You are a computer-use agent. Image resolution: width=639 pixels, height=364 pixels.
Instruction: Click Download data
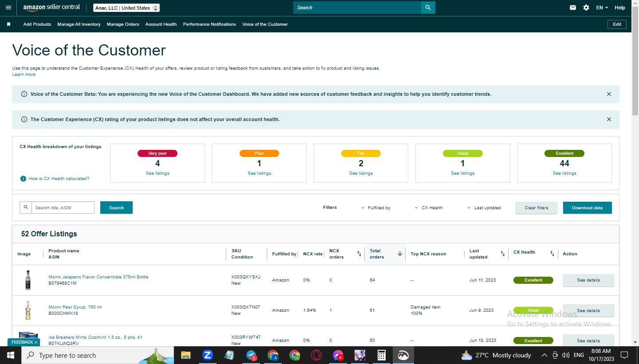(x=587, y=207)
